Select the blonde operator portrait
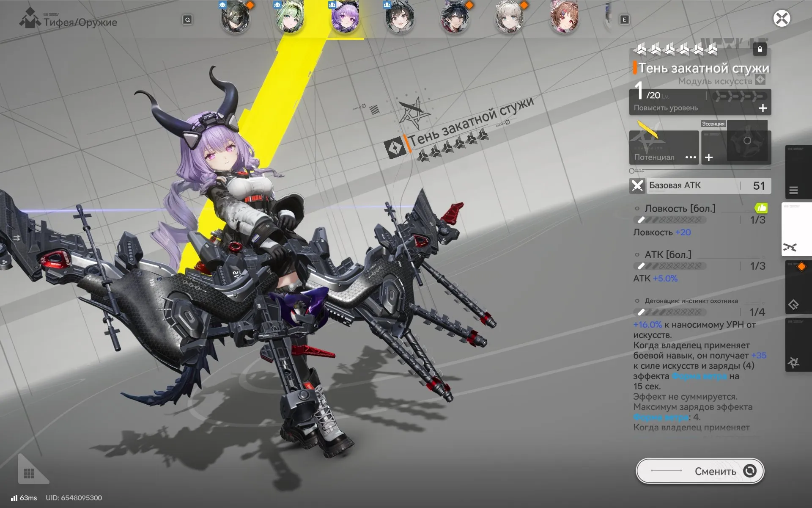The width and height of the screenshot is (812, 508). [x=509, y=17]
